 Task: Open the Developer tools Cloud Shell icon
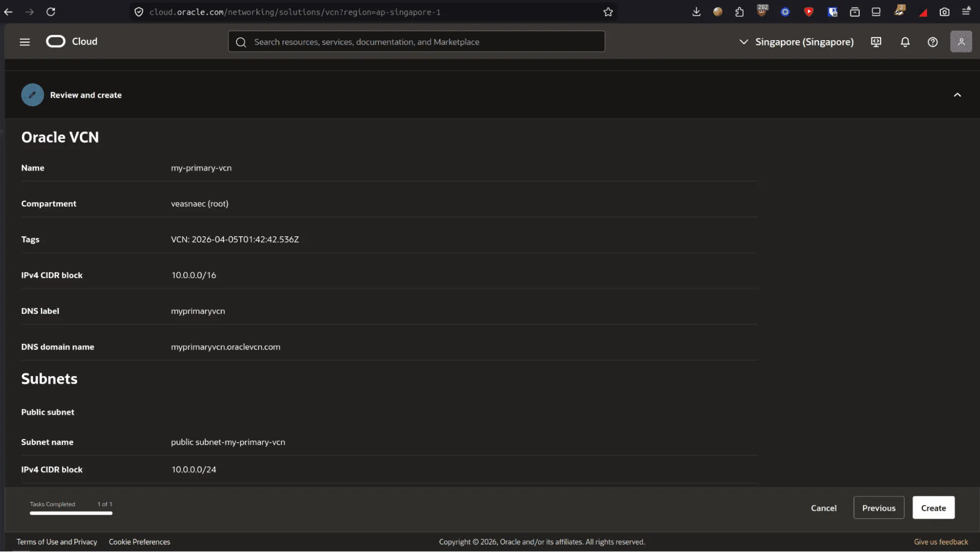pos(876,42)
